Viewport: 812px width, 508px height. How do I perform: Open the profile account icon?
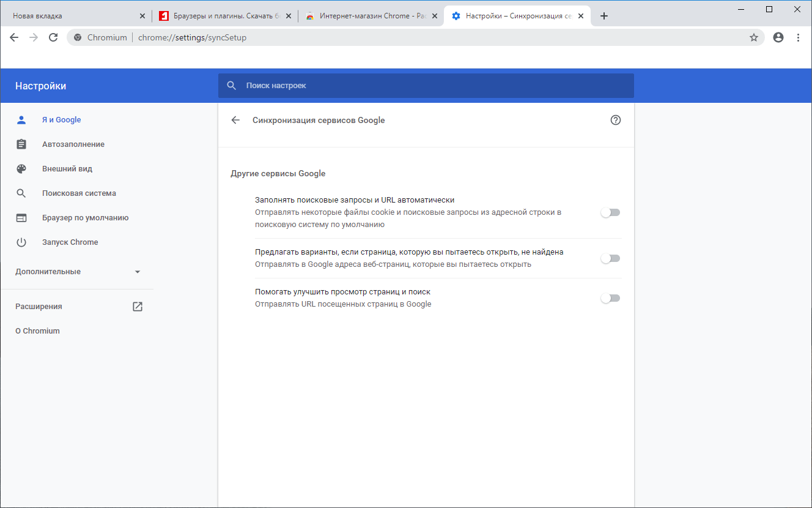click(x=778, y=37)
